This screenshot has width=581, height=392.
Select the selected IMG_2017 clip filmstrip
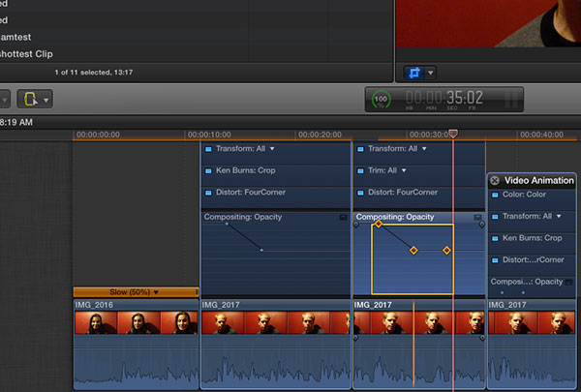(x=419, y=322)
